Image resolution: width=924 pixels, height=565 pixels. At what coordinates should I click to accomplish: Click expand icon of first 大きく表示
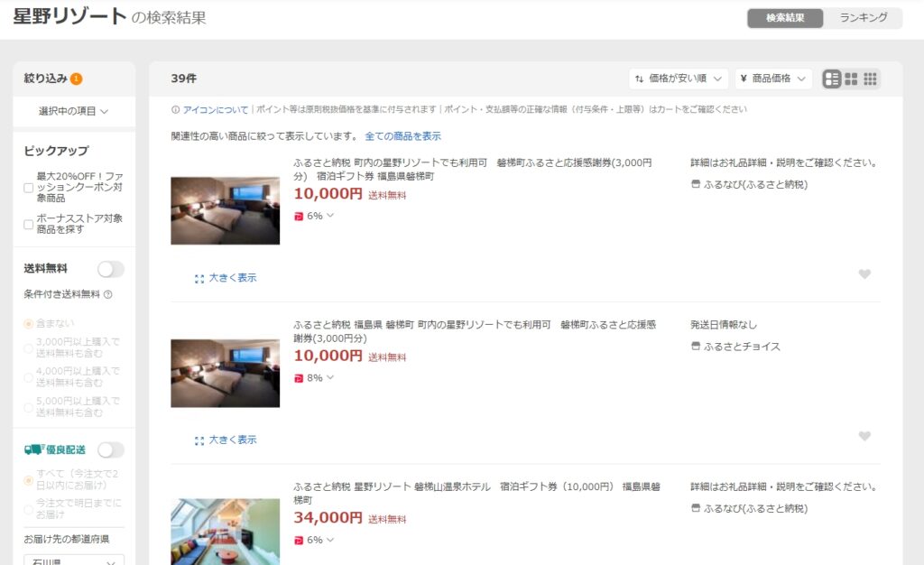click(x=199, y=279)
